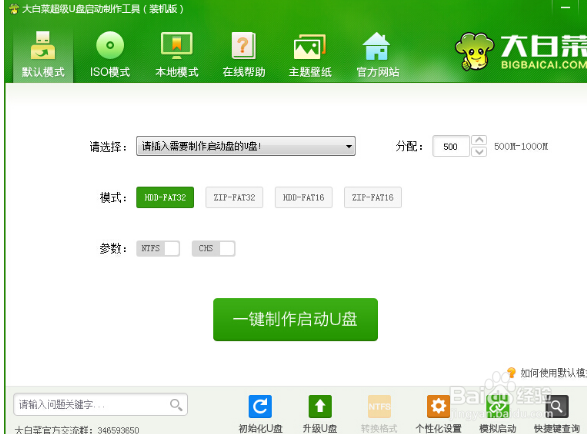This screenshot has height=434, width=587.
Task: Click the 转换格式 NTFS icon
Action: click(x=379, y=406)
